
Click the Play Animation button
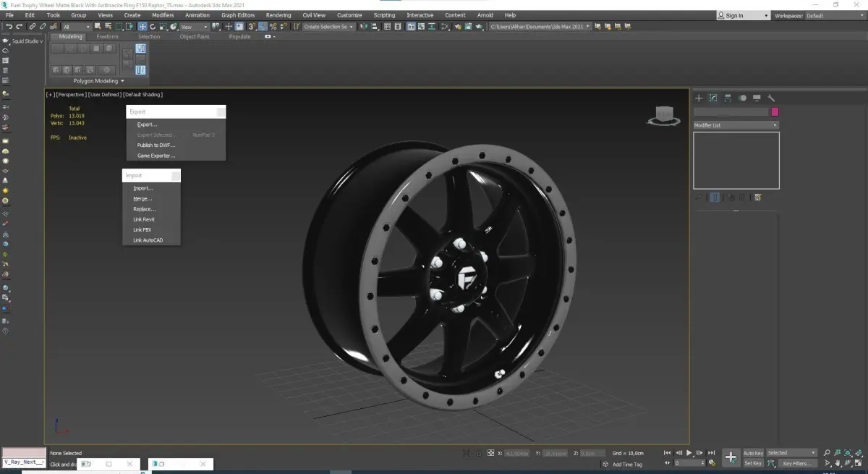click(689, 453)
